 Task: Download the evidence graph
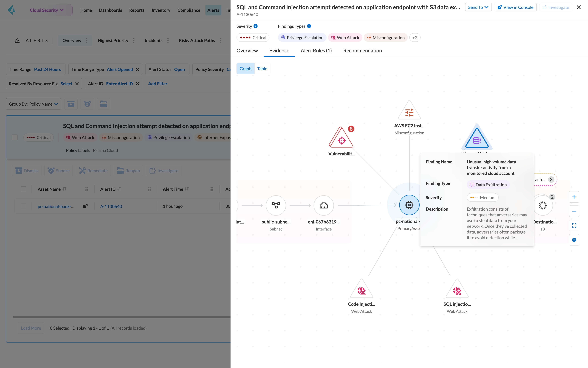pos(574,240)
